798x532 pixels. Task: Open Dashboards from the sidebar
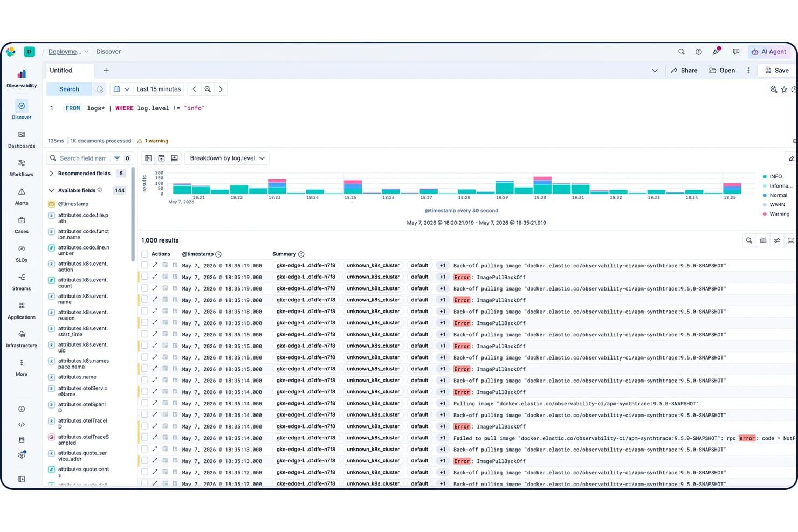tap(22, 140)
